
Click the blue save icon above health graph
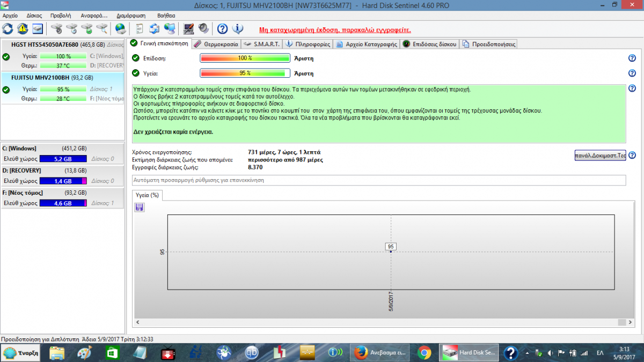pyautogui.click(x=140, y=207)
